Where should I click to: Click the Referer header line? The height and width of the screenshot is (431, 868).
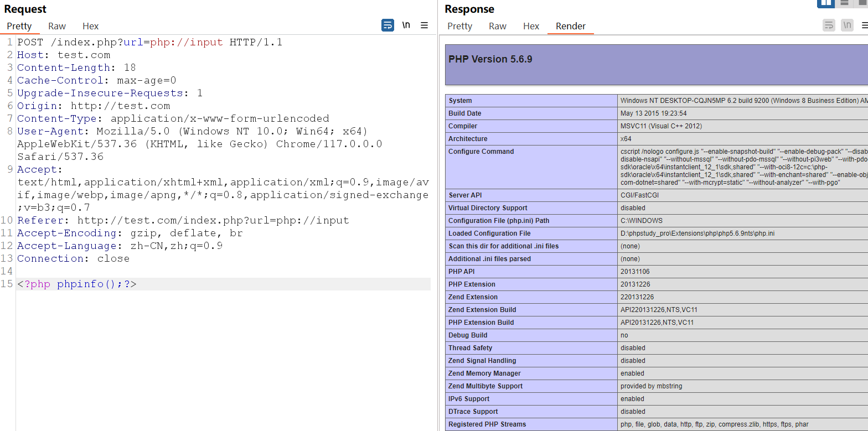click(183, 220)
